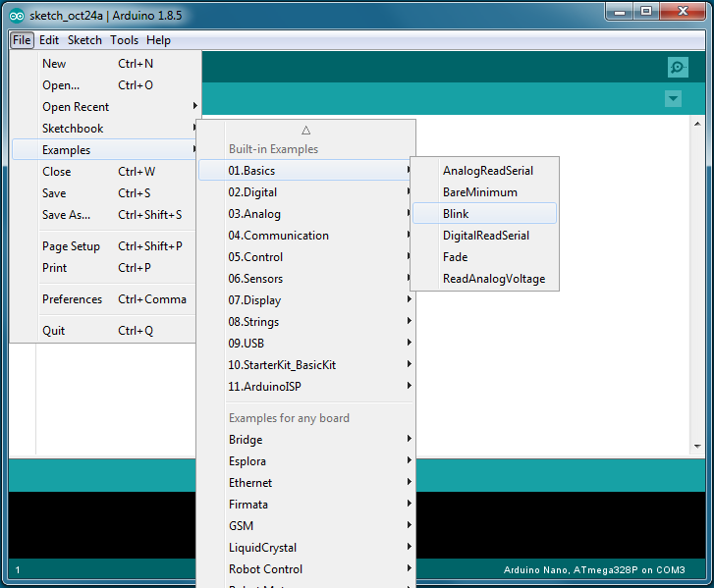Open the Blink example
The image size is (714, 588).
tap(484, 213)
